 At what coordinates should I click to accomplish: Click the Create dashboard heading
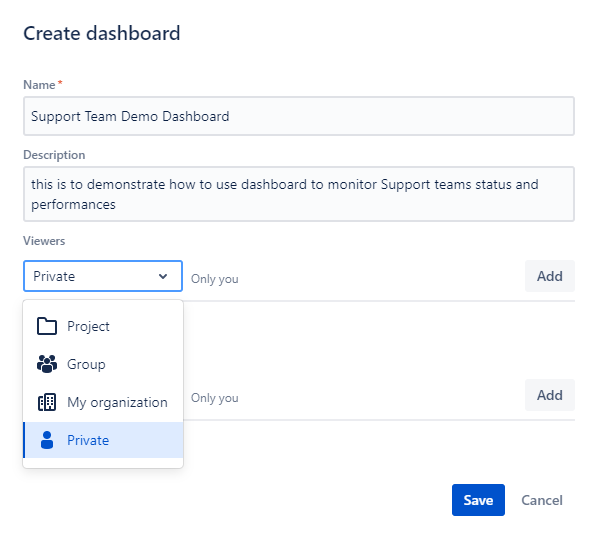coord(102,34)
